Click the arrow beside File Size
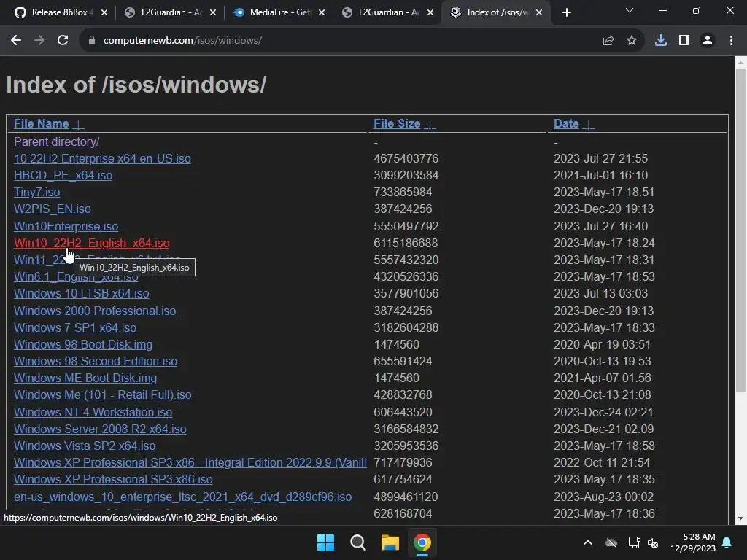The width and height of the screenshot is (747, 560). [x=430, y=125]
